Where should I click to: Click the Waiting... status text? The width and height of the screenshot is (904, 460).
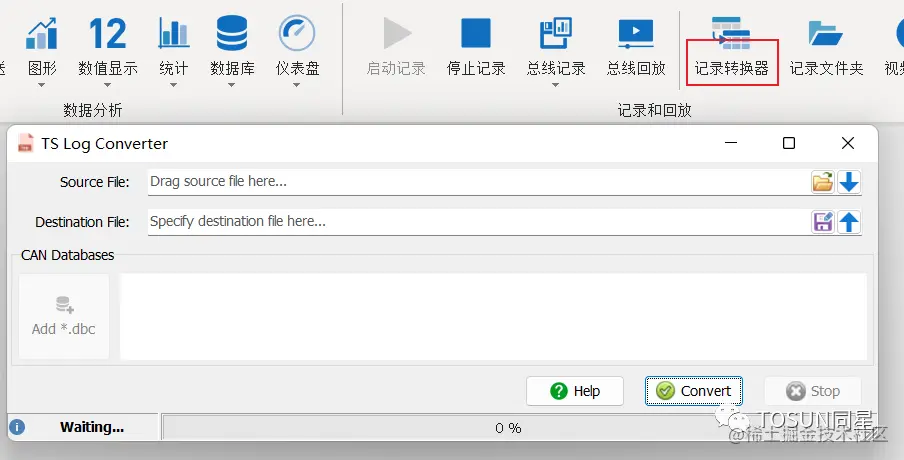(92, 427)
